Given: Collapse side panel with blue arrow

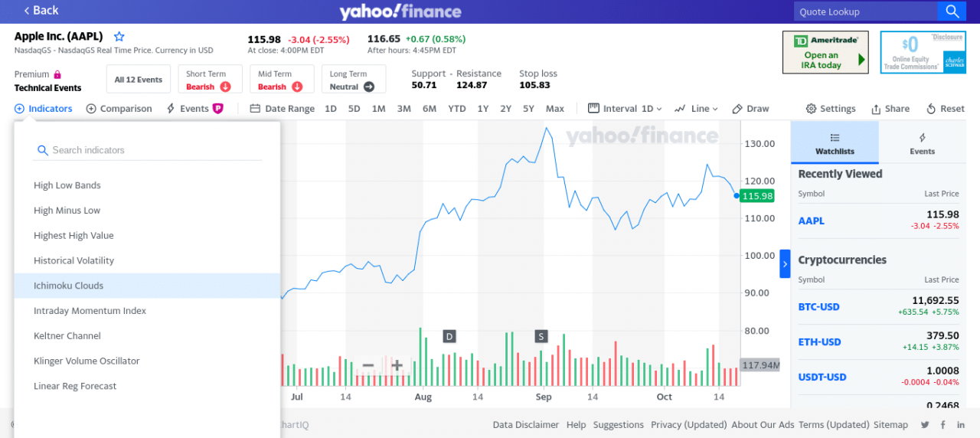Looking at the screenshot, I should click(785, 263).
